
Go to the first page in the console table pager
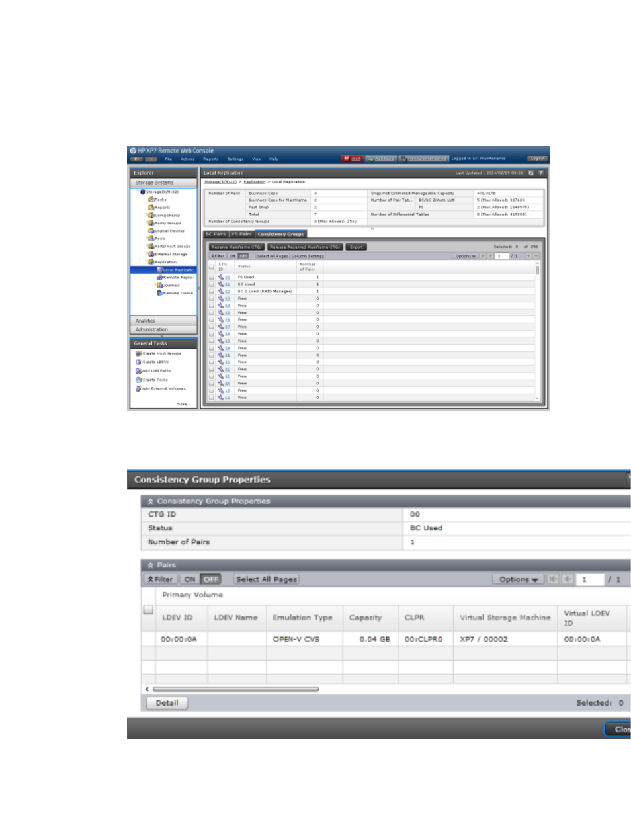coord(483,256)
